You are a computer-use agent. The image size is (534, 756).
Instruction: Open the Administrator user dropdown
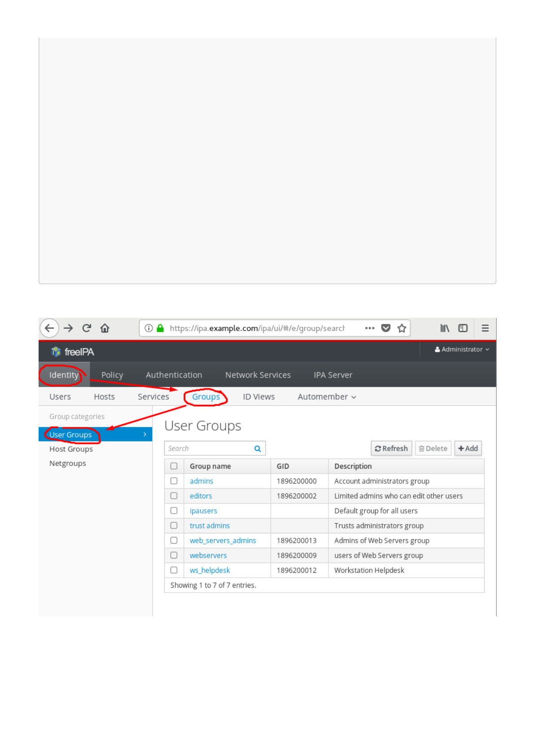click(x=462, y=349)
